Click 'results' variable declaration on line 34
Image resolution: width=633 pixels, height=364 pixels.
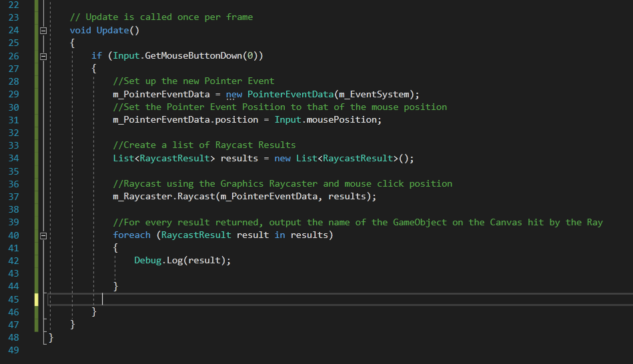coord(239,158)
